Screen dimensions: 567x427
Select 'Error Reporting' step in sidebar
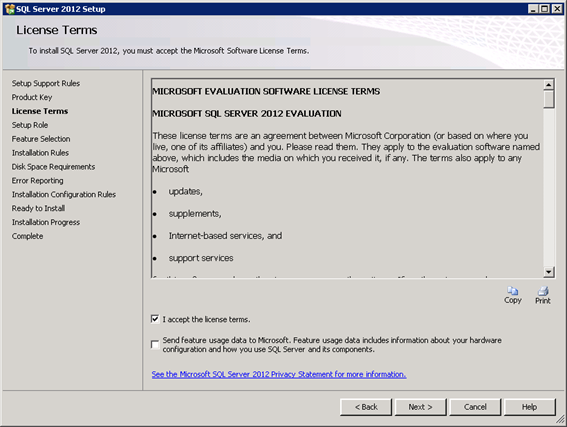(x=37, y=180)
